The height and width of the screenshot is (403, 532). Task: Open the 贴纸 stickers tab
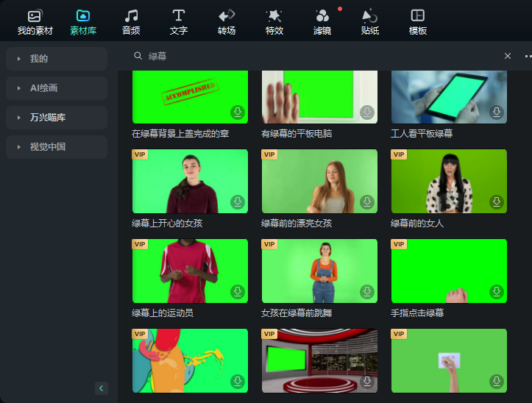coord(370,22)
